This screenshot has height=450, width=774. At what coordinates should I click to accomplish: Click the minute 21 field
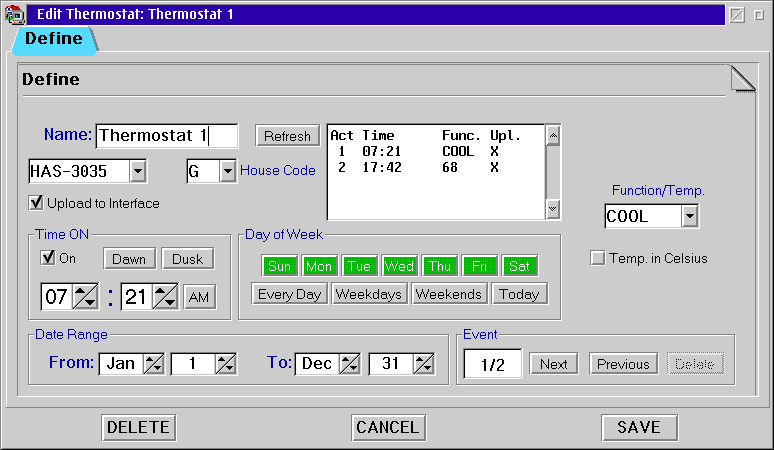click(x=137, y=297)
